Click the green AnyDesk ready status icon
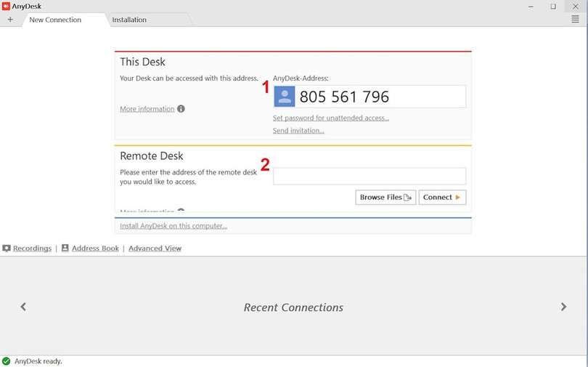588x367 pixels. pos(7,361)
